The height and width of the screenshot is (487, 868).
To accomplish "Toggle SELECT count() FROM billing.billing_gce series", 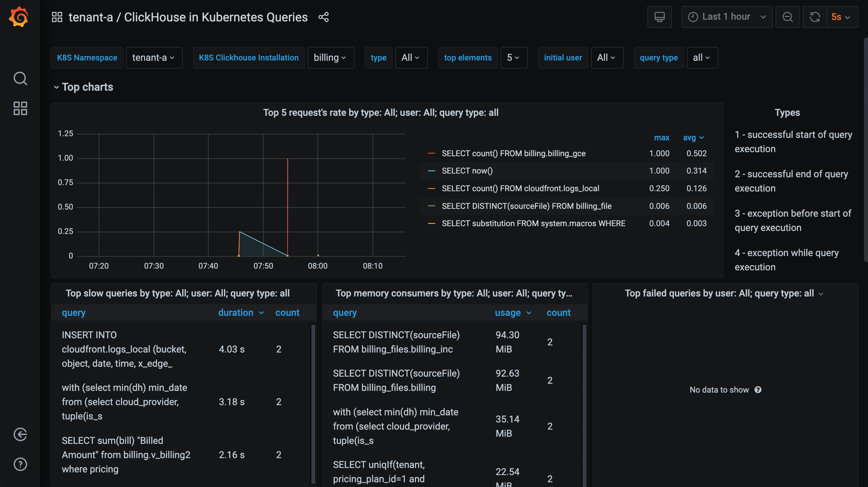I will [x=513, y=154].
